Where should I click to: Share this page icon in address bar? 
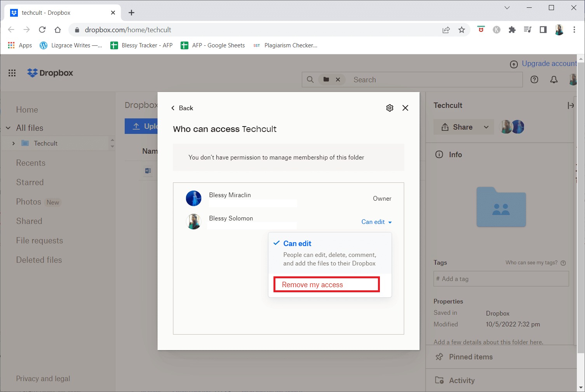pos(446,30)
